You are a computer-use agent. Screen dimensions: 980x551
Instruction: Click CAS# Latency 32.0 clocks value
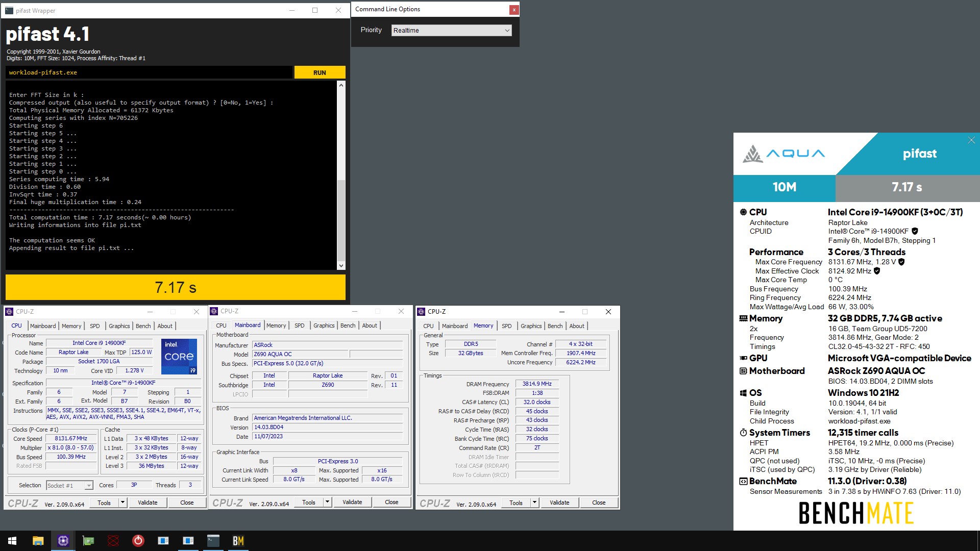point(537,402)
